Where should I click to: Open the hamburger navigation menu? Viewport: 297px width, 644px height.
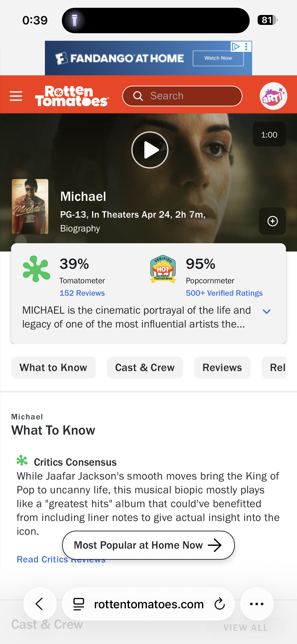click(x=16, y=96)
